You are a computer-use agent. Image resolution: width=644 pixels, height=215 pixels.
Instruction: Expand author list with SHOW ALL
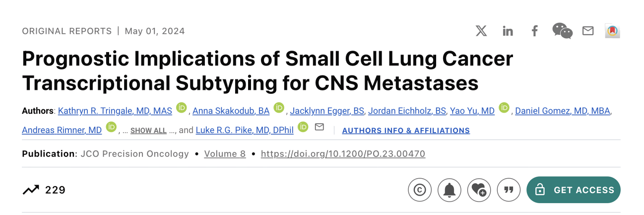(x=148, y=131)
